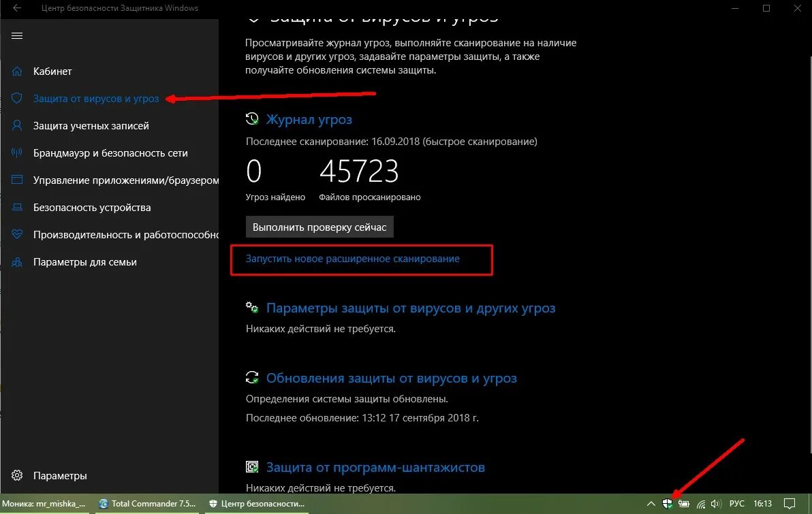Click the 45723 scanned files count
Image resolution: width=812 pixels, height=514 pixels.
[x=359, y=172]
